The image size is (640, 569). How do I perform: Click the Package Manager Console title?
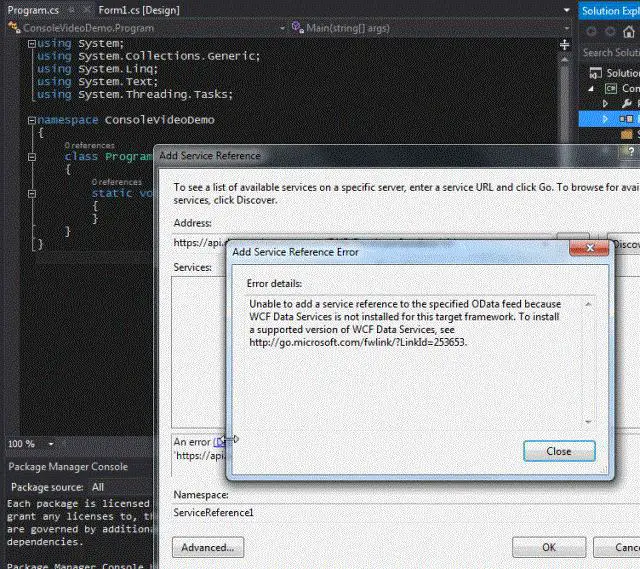[68, 467]
